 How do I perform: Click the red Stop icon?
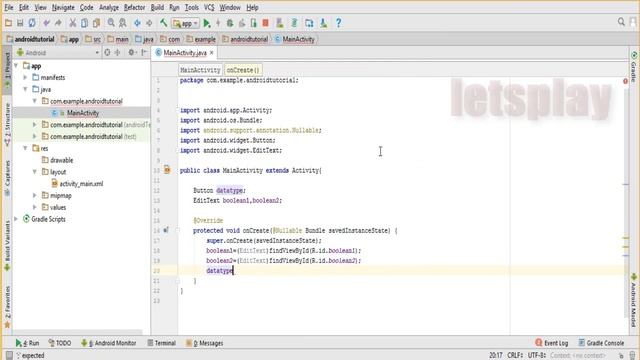[265, 23]
